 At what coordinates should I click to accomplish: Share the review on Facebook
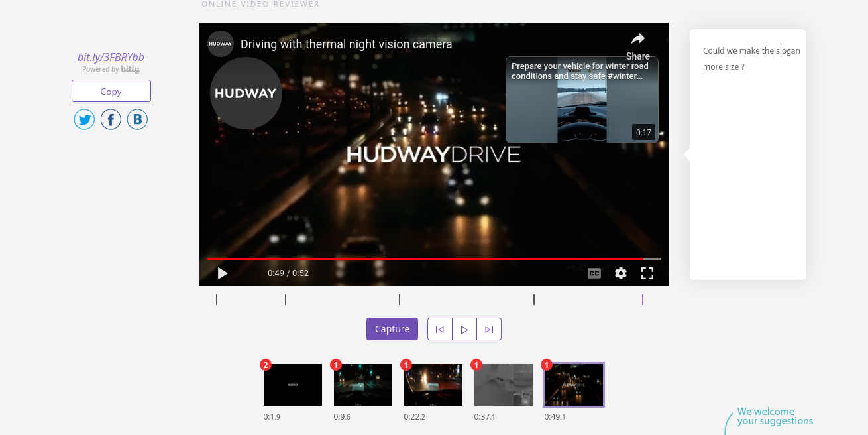pyautogui.click(x=111, y=119)
